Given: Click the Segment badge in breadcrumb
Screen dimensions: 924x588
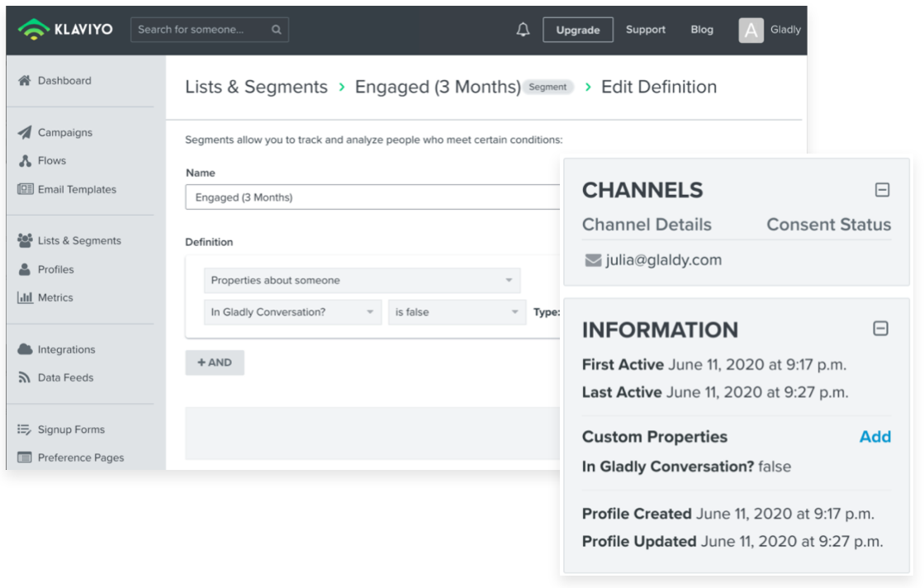Looking at the screenshot, I should pyautogui.click(x=547, y=88).
